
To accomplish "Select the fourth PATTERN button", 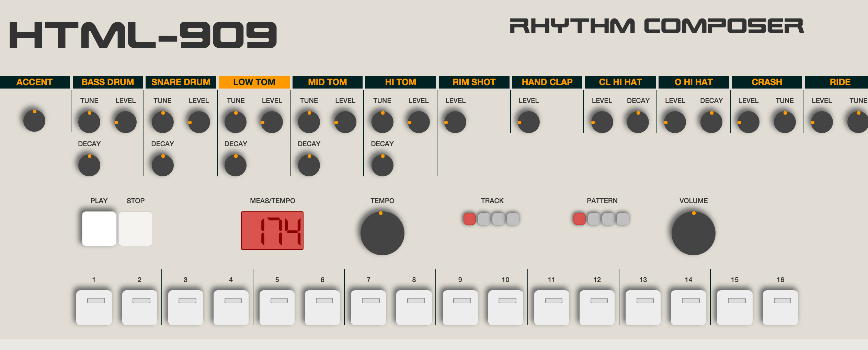I will tap(623, 219).
